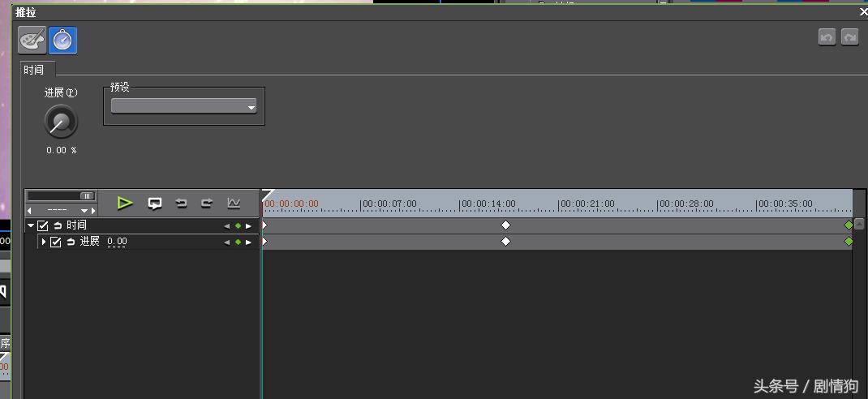The width and height of the screenshot is (868, 399).
Task: Play the transition preview
Action: click(125, 203)
